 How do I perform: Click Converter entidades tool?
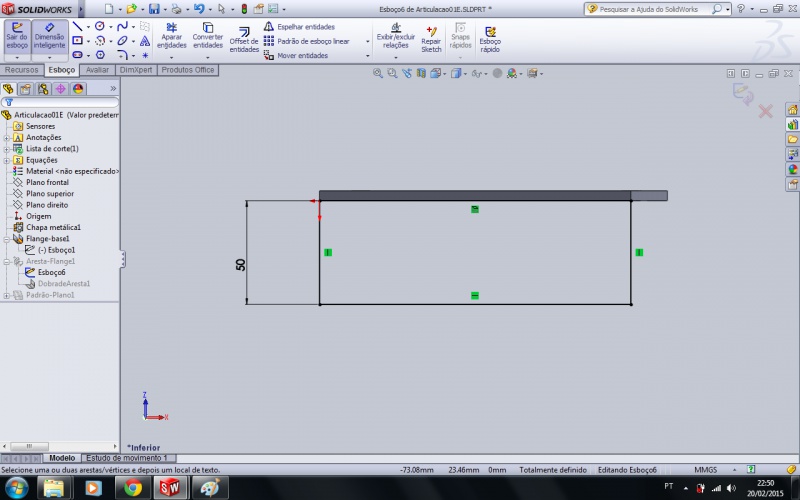point(208,36)
